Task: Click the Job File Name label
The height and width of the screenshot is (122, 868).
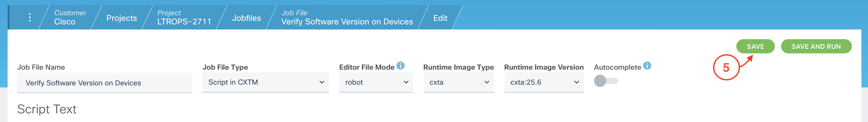Action: click(x=41, y=67)
